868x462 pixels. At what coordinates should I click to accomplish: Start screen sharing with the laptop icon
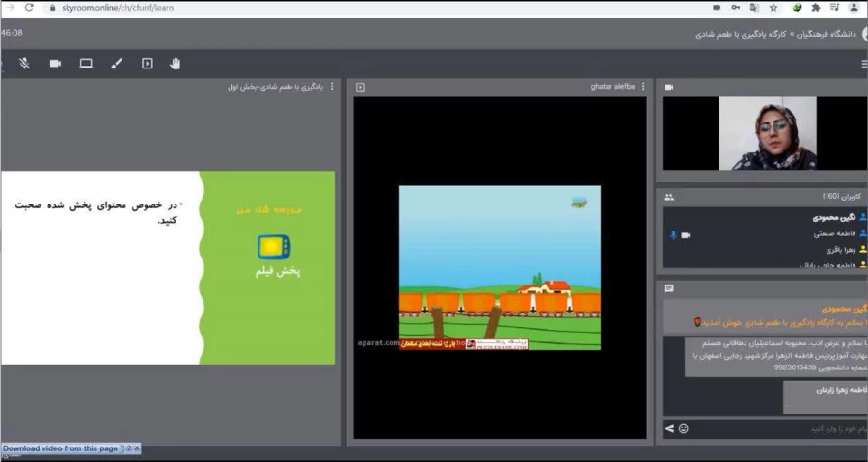(86, 64)
